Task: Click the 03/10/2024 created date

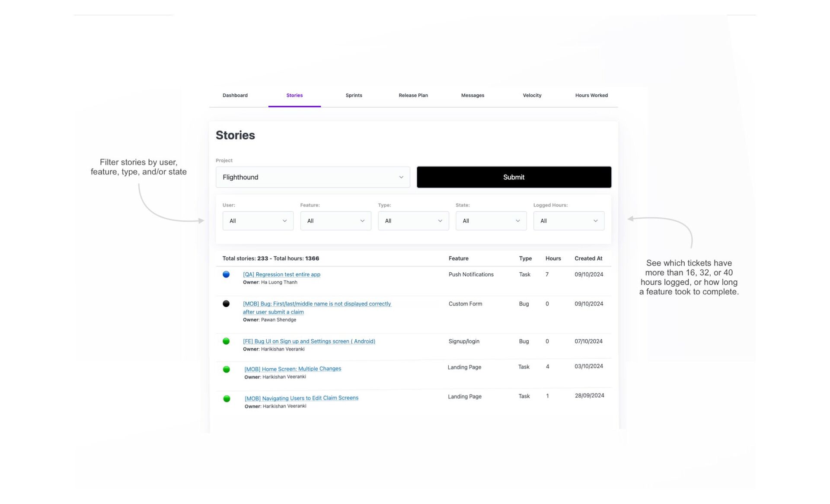Action: pyautogui.click(x=588, y=367)
